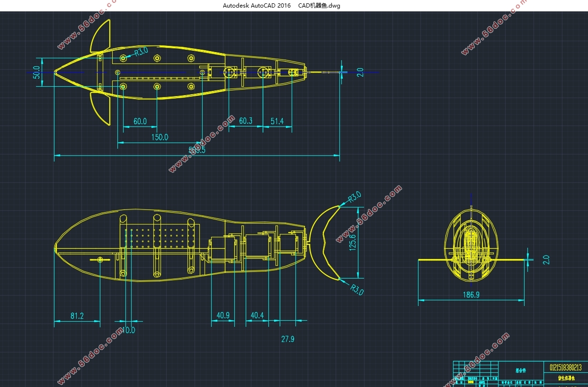Image resolution: width=588 pixels, height=387 pixels.
Task: Click the 2.0 dimension beside front view
Action: (546, 260)
